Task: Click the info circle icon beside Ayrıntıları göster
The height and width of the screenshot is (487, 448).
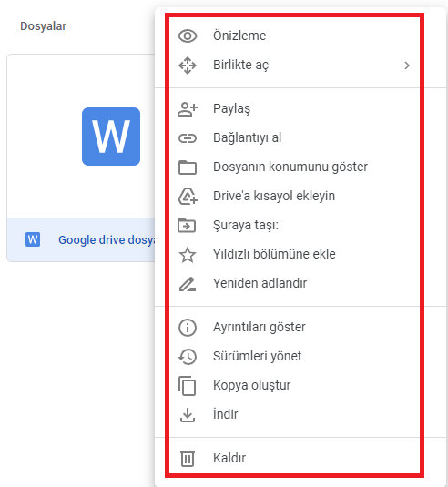Action: [x=188, y=328]
